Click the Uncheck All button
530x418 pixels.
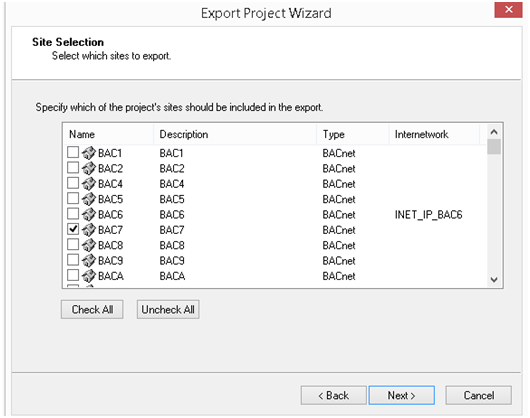tap(168, 309)
